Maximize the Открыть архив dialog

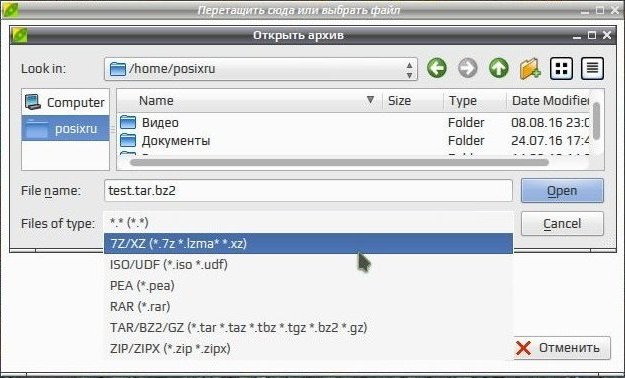point(592,35)
